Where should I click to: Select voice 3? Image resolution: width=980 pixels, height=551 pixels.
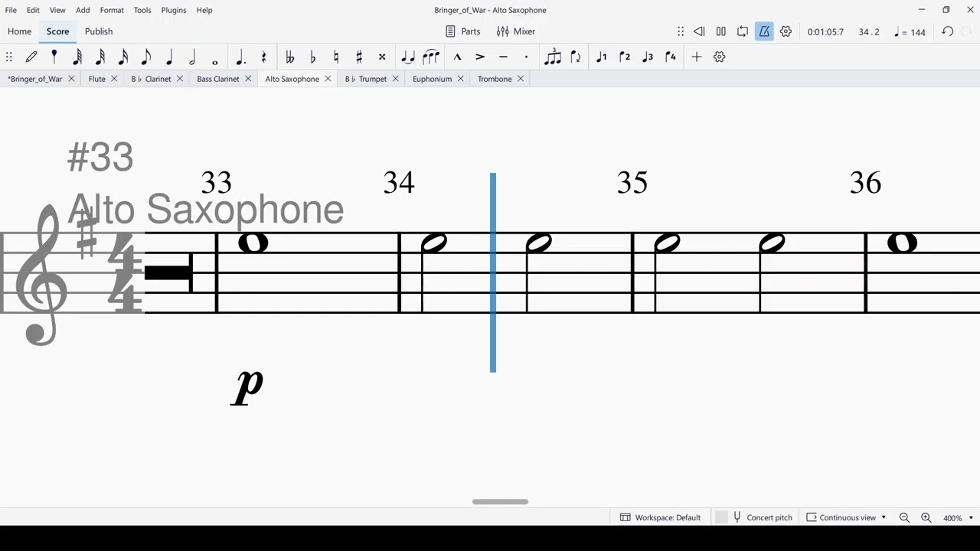(x=648, y=57)
